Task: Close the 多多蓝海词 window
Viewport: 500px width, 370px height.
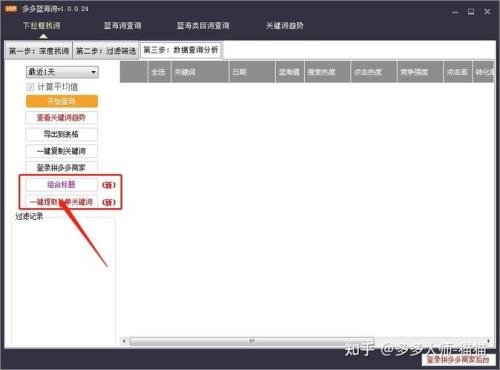Action: (x=487, y=12)
